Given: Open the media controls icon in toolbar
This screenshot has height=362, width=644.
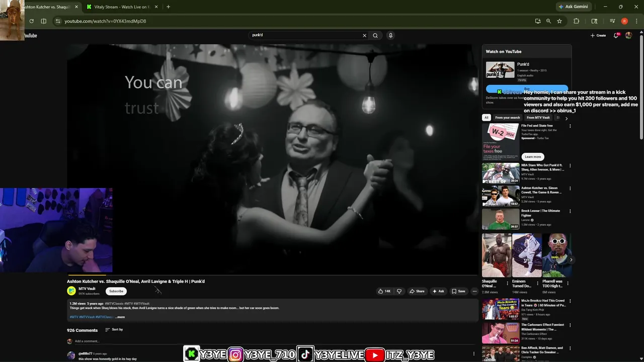Looking at the screenshot, I should [612, 21].
